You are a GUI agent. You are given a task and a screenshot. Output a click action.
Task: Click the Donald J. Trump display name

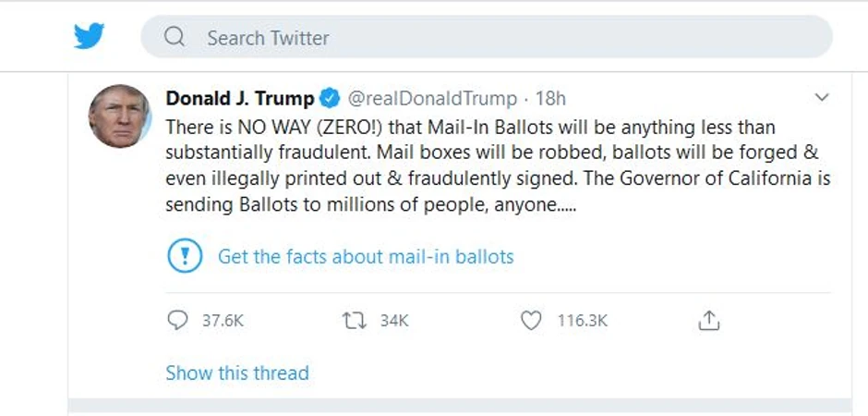[x=239, y=98]
